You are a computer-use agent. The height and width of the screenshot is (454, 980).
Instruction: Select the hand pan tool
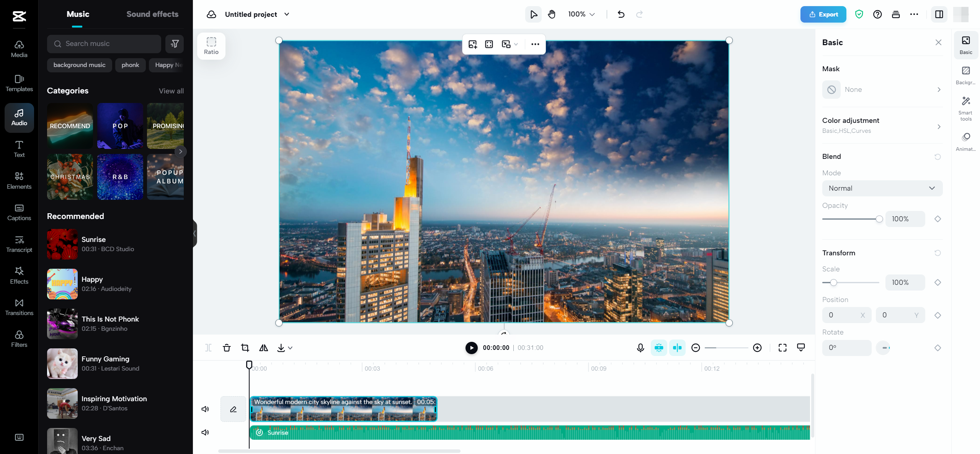(552, 15)
